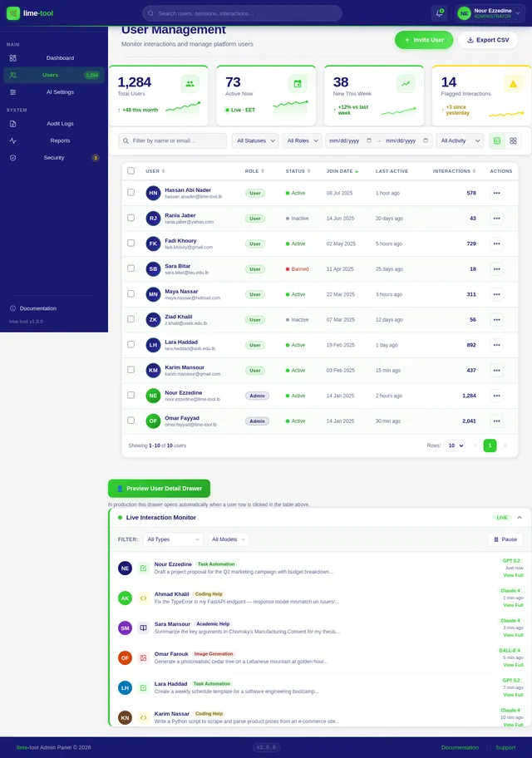Sort table by Join Date column
This screenshot has width=532, height=758.
click(x=343, y=170)
